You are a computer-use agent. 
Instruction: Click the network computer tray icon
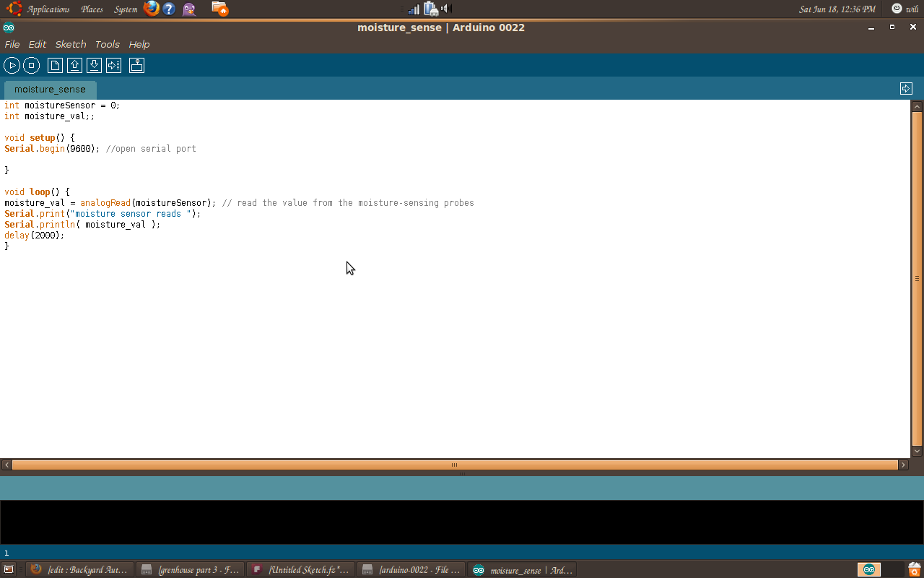coord(431,9)
